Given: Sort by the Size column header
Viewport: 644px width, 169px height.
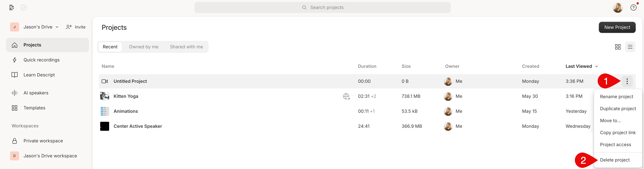Looking at the screenshot, I should coord(406,67).
